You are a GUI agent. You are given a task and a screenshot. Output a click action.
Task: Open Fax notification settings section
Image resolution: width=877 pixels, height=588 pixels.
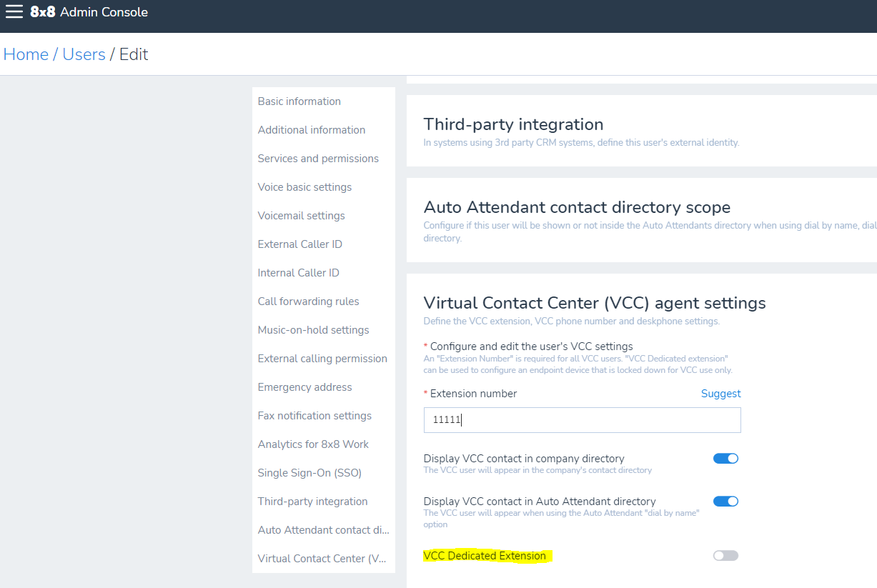tap(315, 416)
